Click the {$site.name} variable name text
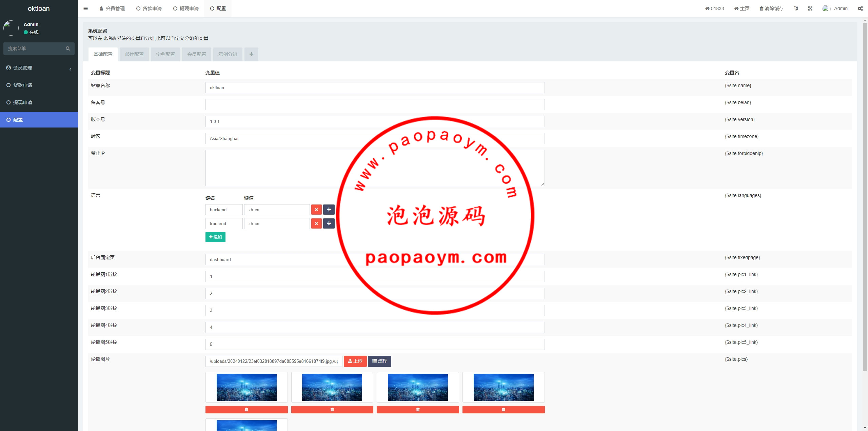This screenshot has height=431, width=868. coord(738,85)
